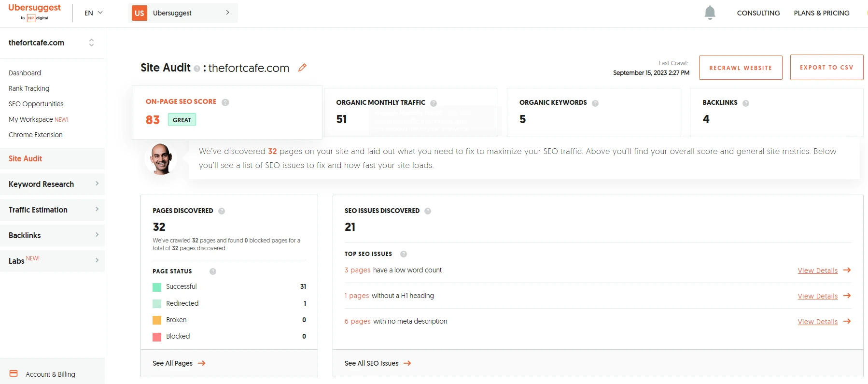Select Site Audit in the sidebar
Viewport: 868px width, 384px height.
pos(52,158)
